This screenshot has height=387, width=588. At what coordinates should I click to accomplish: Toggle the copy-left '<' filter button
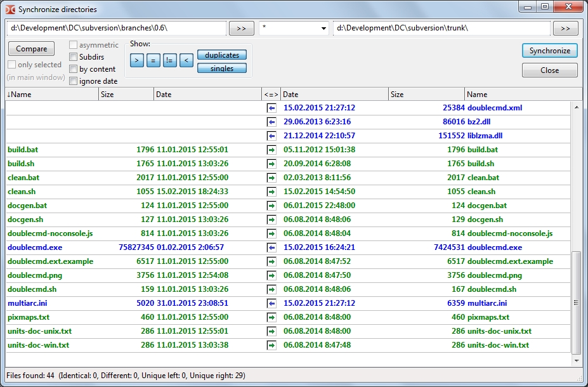(x=186, y=61)
